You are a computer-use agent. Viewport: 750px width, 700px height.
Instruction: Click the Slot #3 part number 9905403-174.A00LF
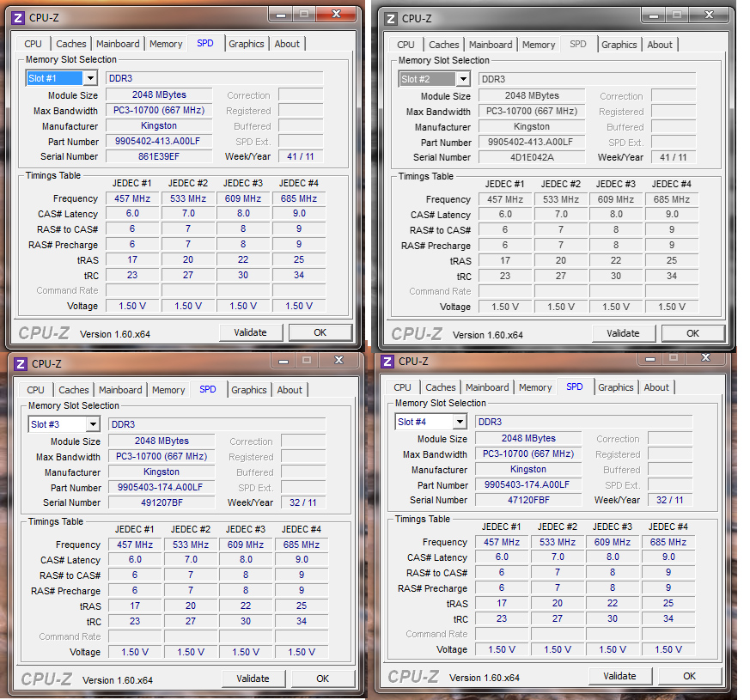[x=162, y=487]
